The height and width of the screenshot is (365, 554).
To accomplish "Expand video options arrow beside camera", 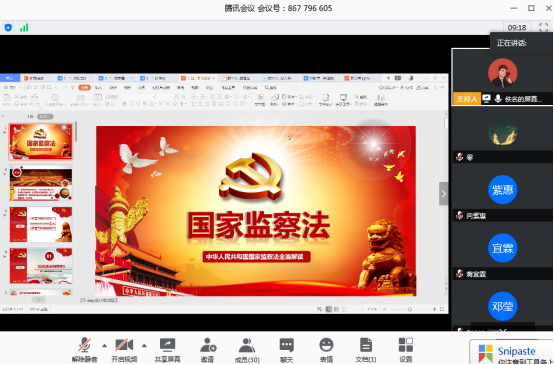I will 144,346.
